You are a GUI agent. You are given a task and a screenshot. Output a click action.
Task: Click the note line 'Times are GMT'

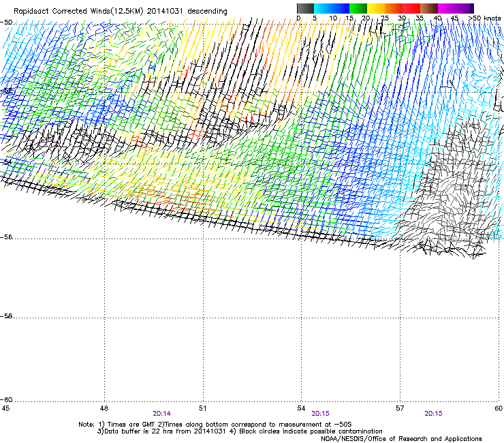pos(132,425)
